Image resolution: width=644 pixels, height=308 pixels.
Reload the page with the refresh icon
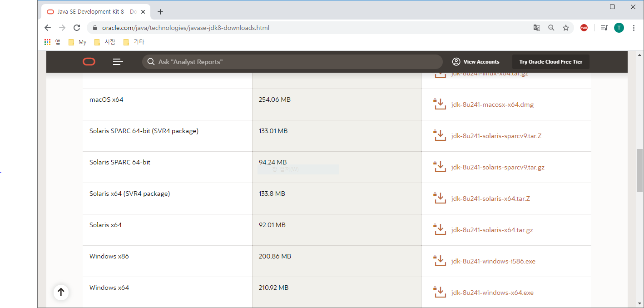[x=77, y=28]
